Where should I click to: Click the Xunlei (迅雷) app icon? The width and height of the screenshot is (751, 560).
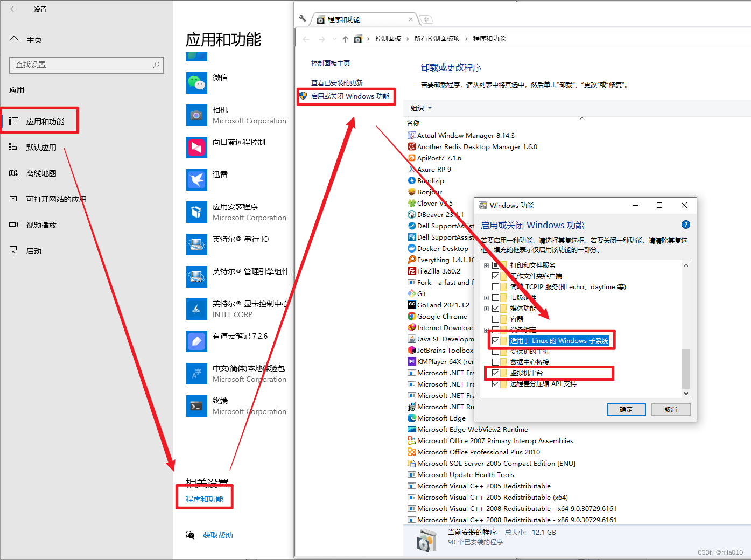tap(196, 180)
